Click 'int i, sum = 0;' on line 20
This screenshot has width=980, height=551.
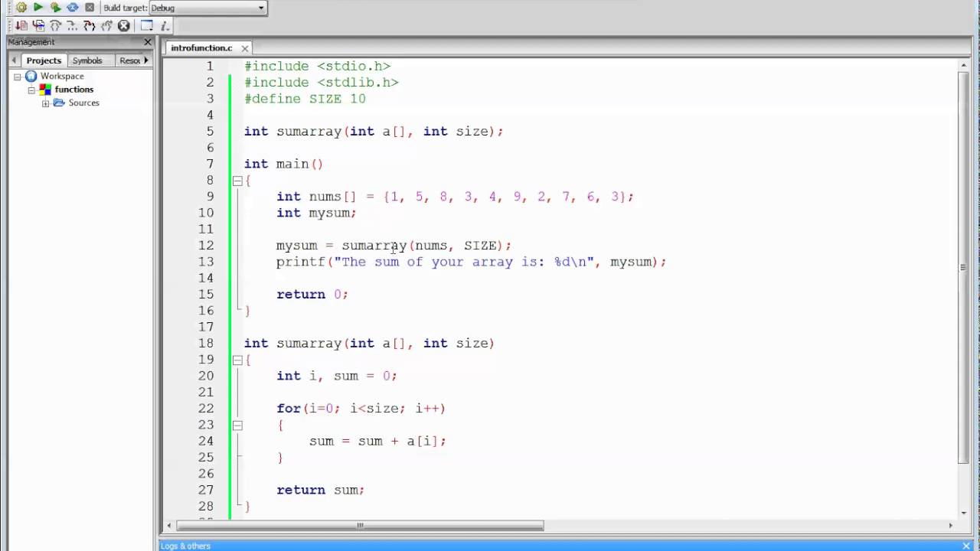point(337,376)
